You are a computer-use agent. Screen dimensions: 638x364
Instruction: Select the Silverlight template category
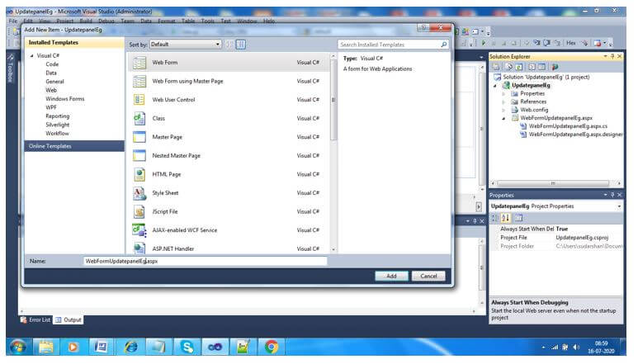(58, 125)
